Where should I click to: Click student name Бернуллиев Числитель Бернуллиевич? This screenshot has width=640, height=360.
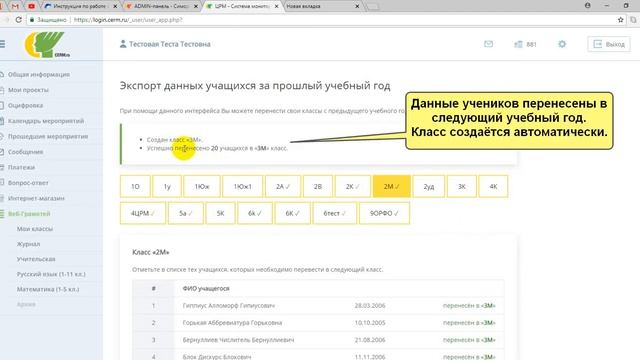(x=238, y=340)
